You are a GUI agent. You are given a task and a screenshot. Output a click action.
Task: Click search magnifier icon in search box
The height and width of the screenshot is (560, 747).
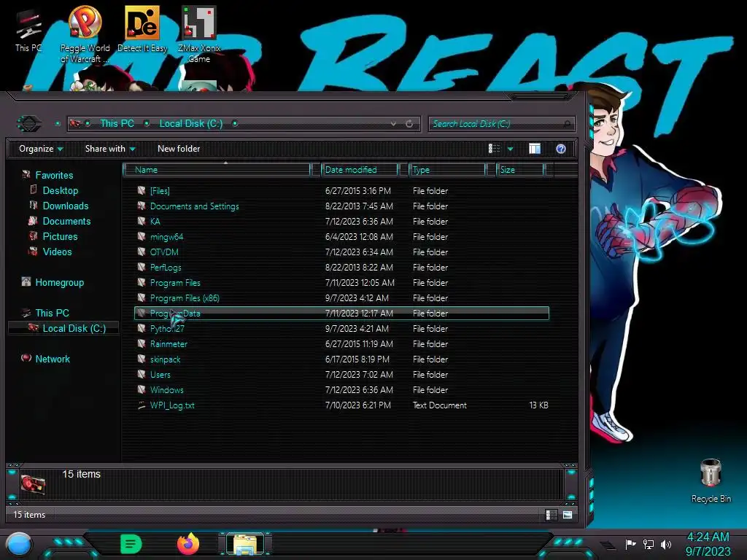coord(566,124)
